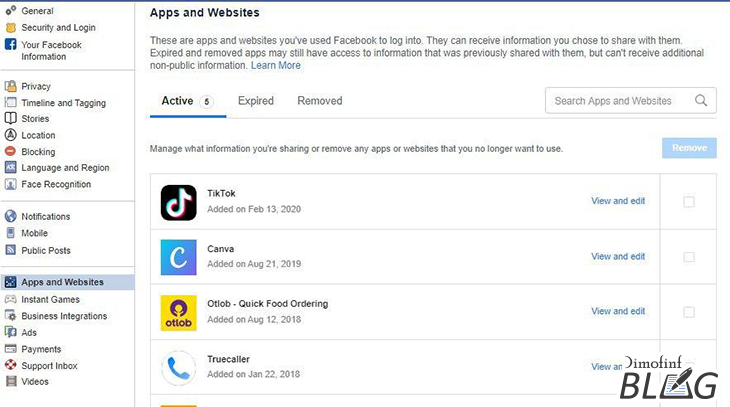The image size is (730, 407).
Task: Click the General settings gear icon
Action: pos(10,10)
